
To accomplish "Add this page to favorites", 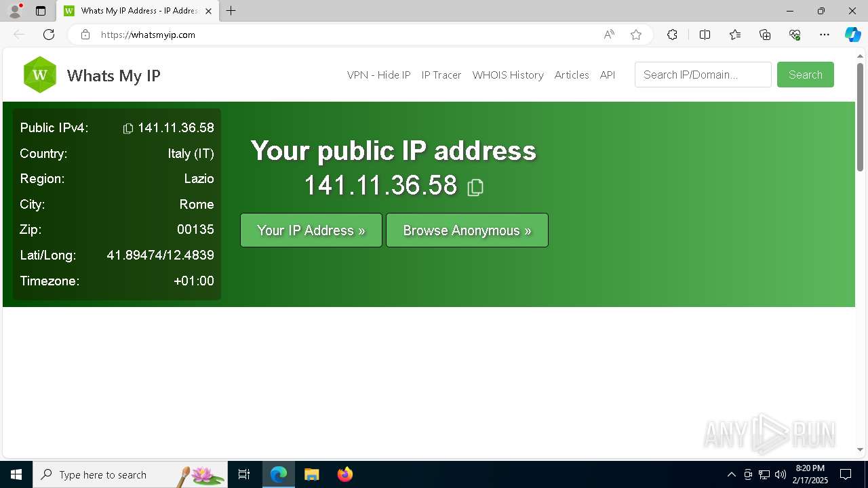I will tap(636, 35).
